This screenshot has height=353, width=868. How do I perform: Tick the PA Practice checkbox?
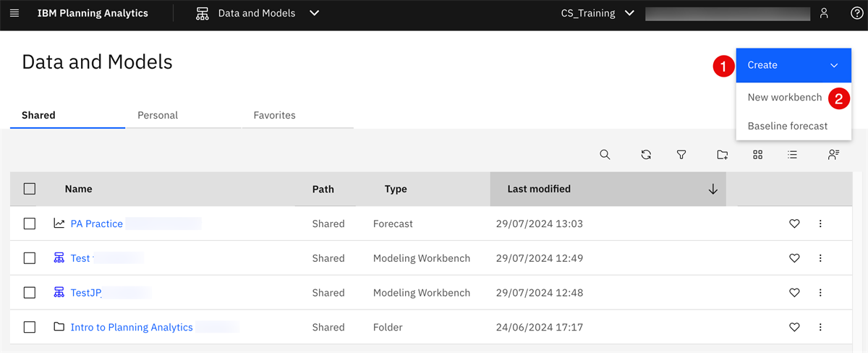click(30, 224)
